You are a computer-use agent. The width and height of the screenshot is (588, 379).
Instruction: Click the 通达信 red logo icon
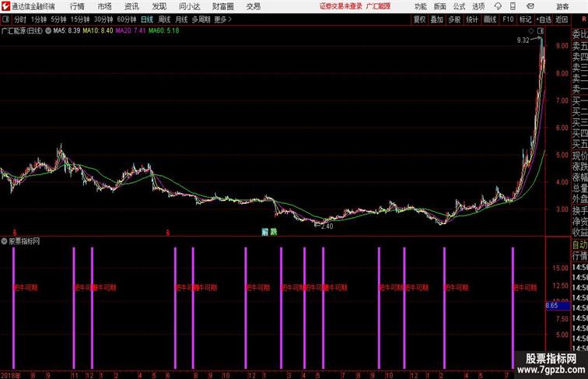click(x=5, y=6)
